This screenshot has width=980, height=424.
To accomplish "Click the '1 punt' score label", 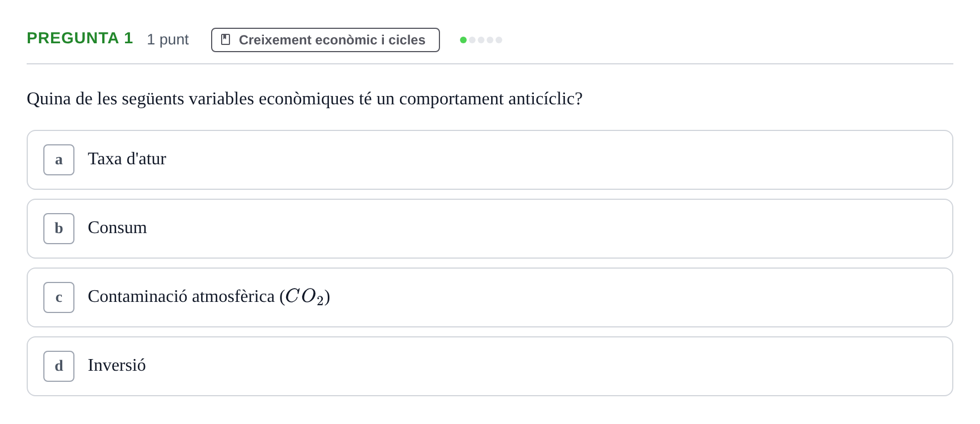I will tap(168, 39).
